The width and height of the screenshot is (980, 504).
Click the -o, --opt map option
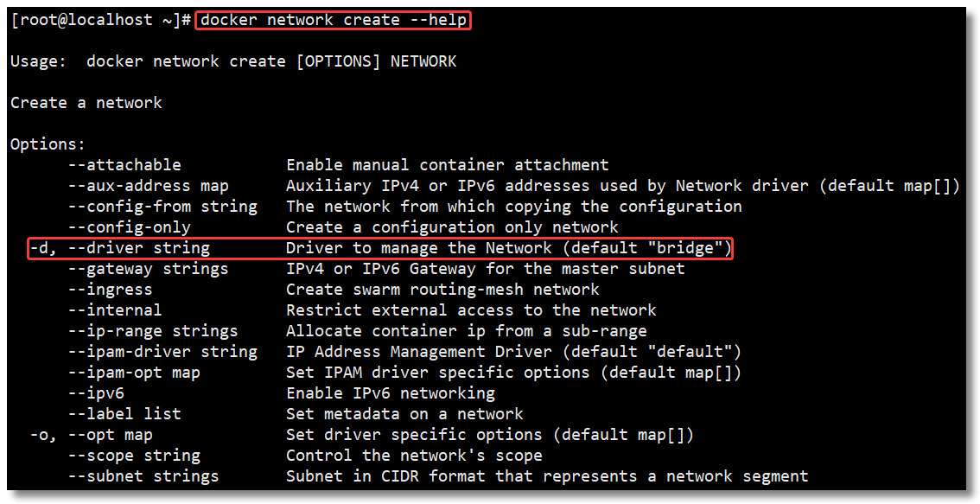coord(92,435)
